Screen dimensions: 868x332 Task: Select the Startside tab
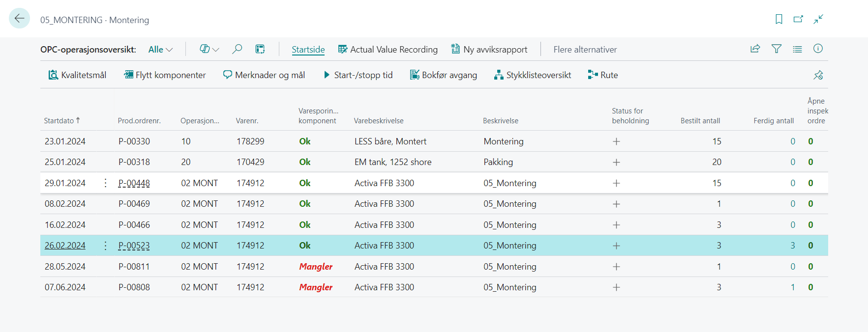click(308, 50)
